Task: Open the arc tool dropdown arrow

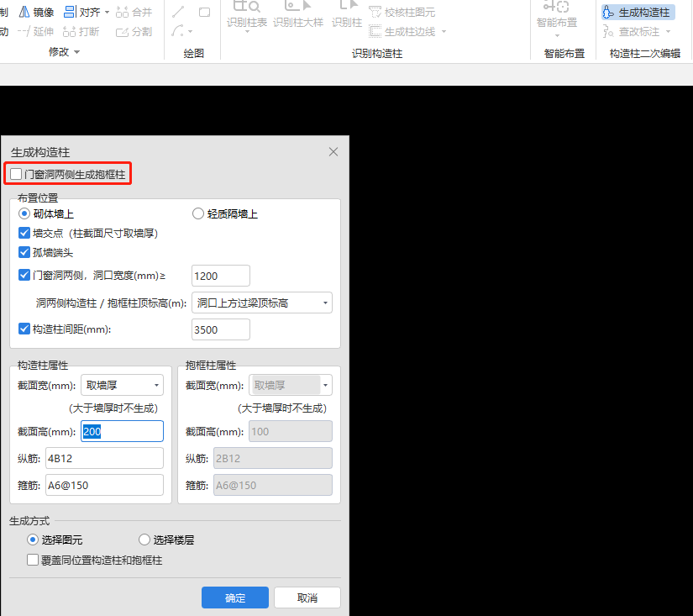Action: tap(191, 31)
